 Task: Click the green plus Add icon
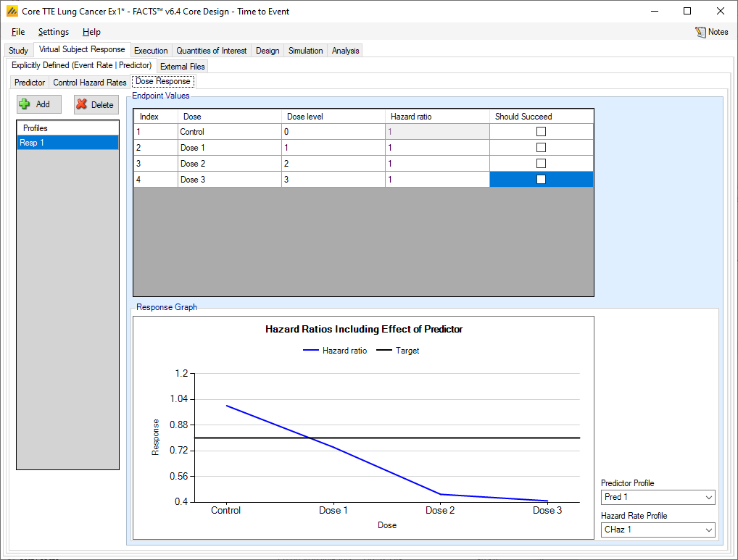[25, 104]
